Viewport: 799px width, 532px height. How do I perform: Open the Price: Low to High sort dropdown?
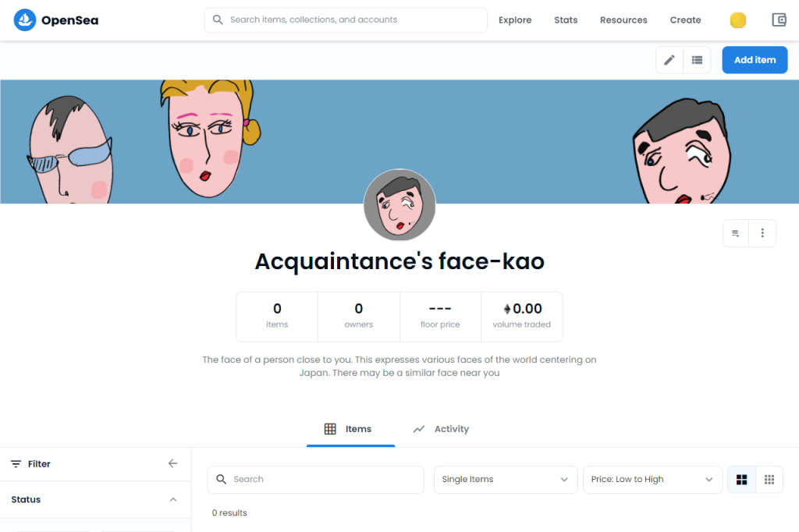pyautogui.click(x=652, y=480)
